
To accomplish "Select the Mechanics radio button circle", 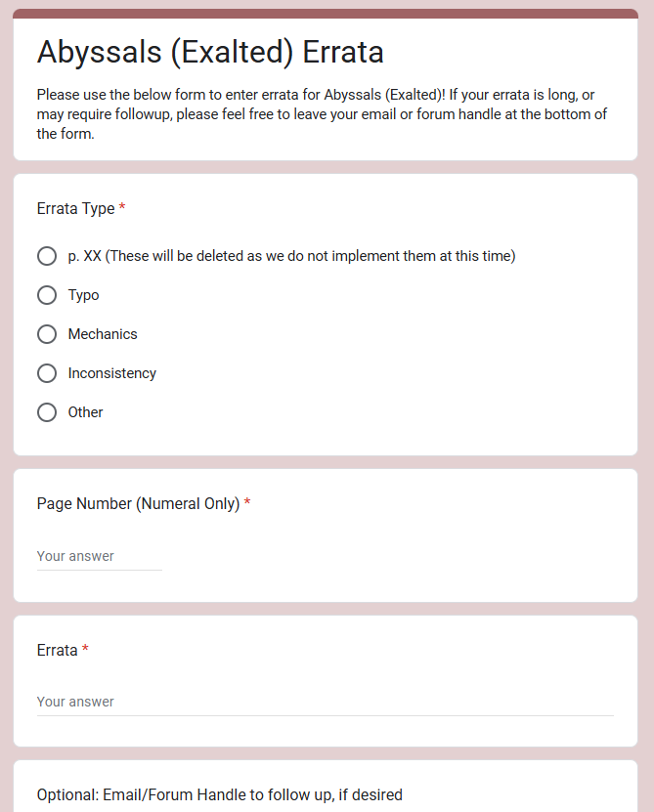I will click(47, 334).
